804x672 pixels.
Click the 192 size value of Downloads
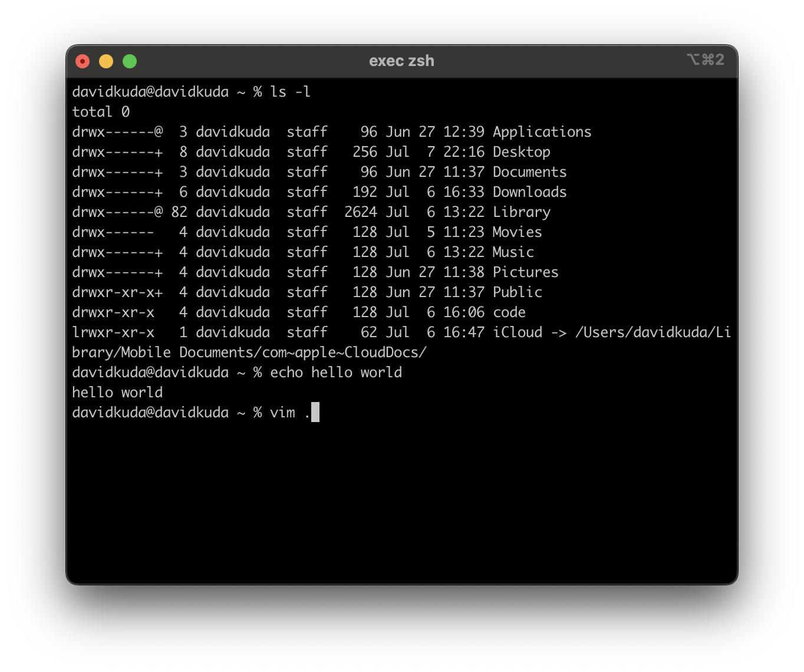click(365, 192)
